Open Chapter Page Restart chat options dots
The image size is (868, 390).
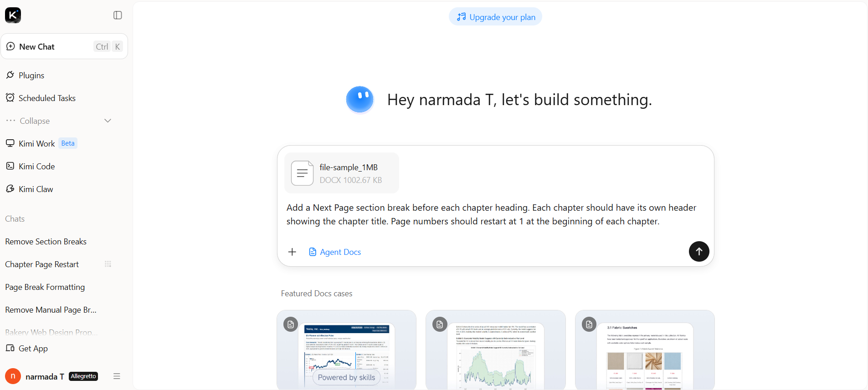point(108,264)
